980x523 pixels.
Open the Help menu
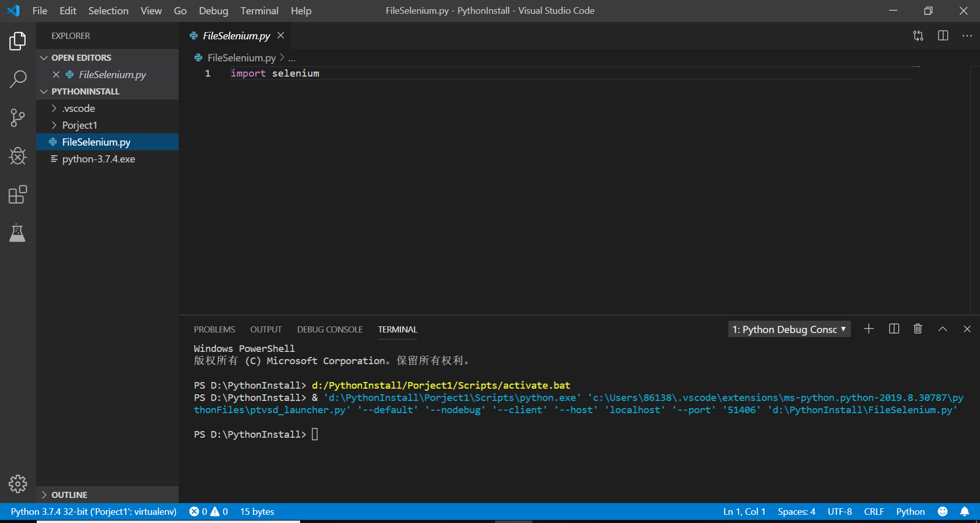(301, 11)
